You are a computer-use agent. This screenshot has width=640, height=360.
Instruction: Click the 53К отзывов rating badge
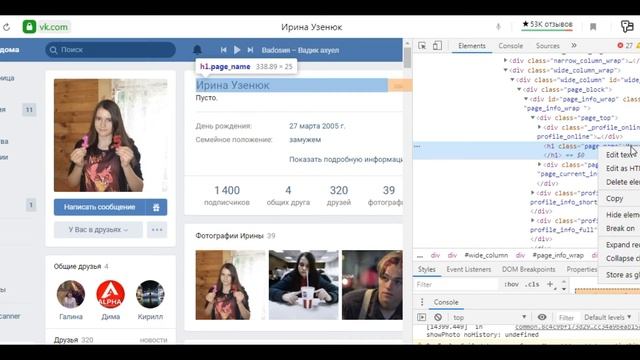click(547, 25)
